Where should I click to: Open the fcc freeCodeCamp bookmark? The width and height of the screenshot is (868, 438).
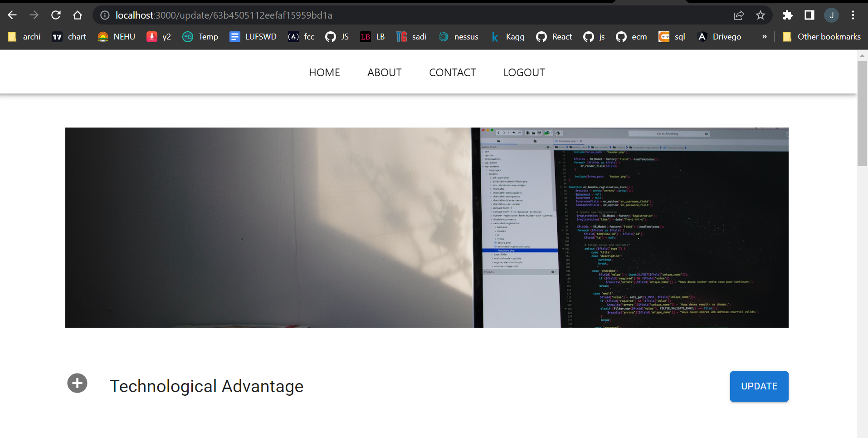(301, 37)
